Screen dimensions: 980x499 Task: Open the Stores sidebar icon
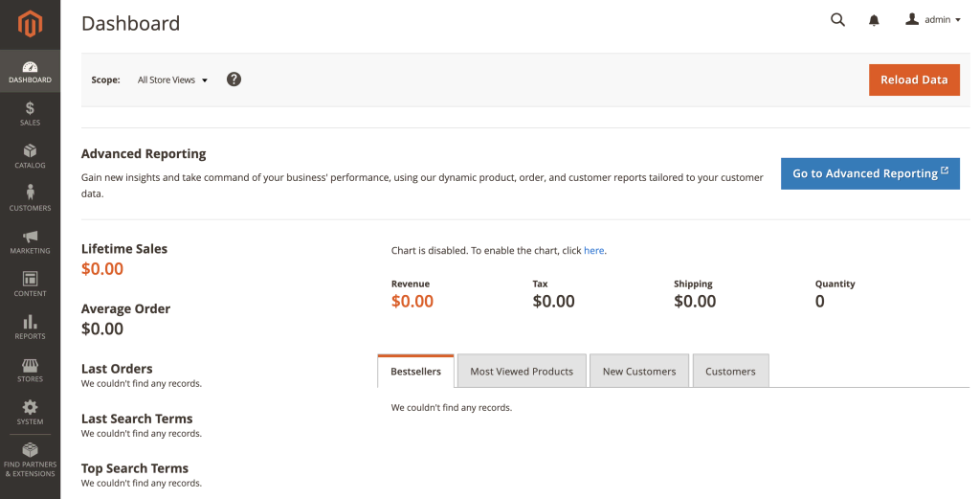click(x=30, y=370)
